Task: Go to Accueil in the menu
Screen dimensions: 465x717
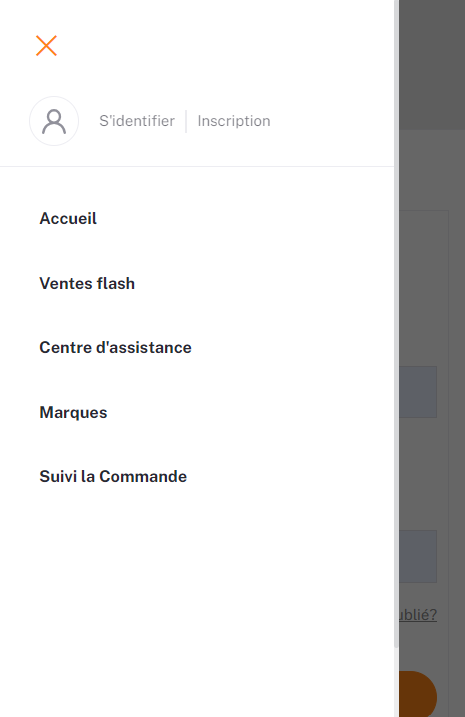Action: [68, 219]
